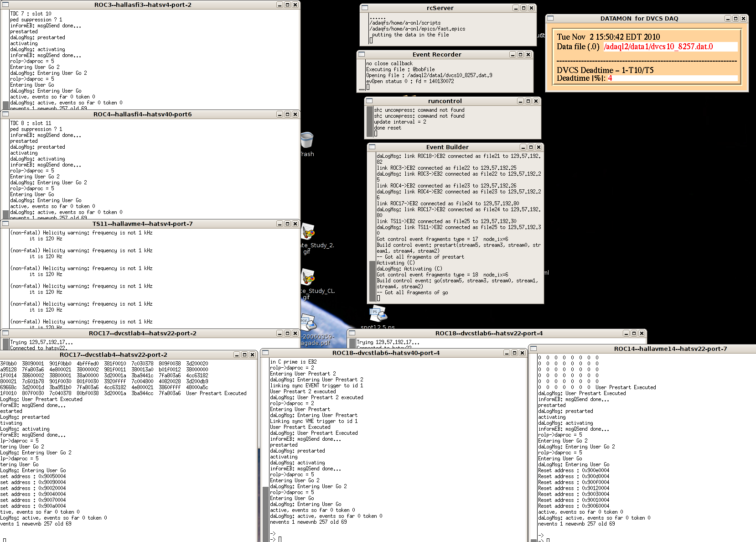Viewport: 756px width, 542px height.
Task: Click 'Reset address : 0x900e0004' line in ROC14
Action: tap(574, 470)
